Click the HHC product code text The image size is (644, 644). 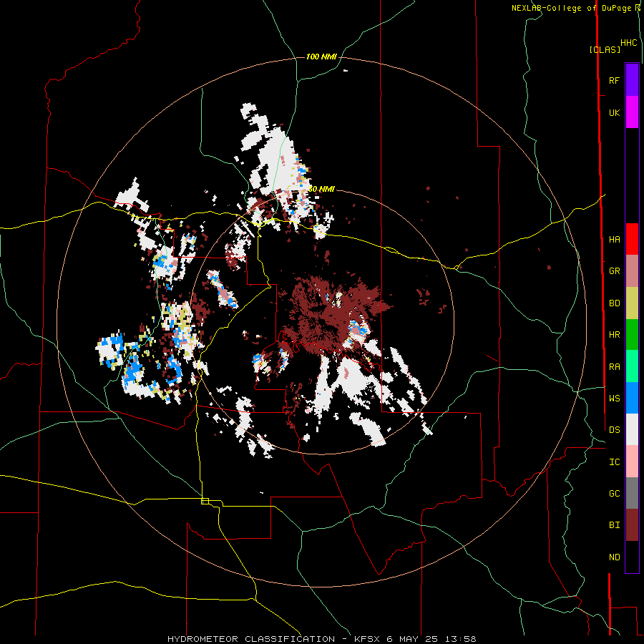[629, 43]
